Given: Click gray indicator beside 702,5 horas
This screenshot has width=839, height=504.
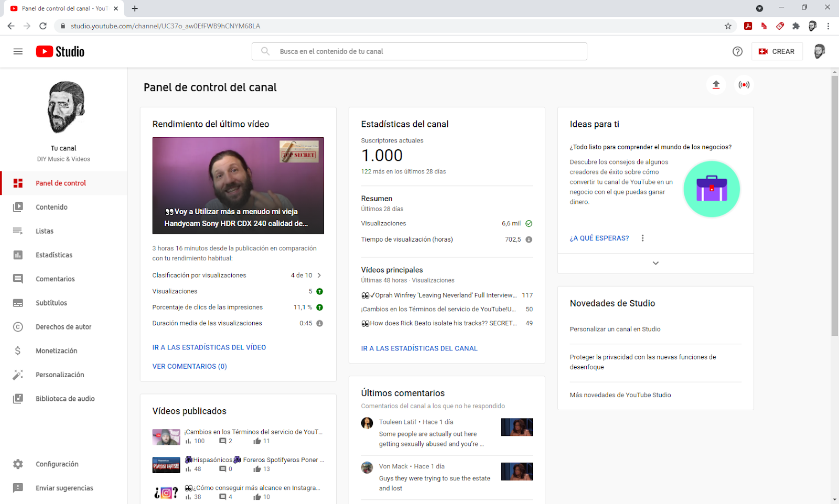Looking at the screenshot, I should 529,239.
